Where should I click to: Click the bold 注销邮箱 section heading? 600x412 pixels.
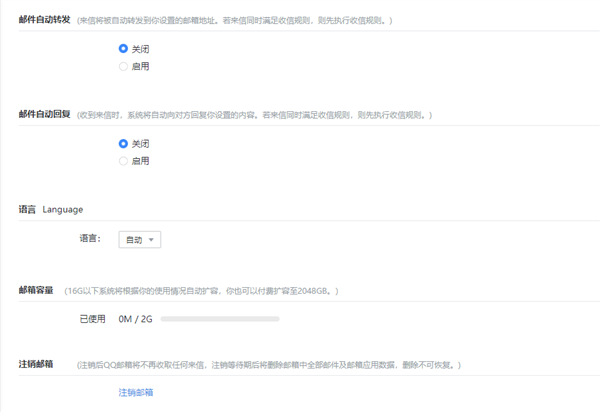click(36, 364)
